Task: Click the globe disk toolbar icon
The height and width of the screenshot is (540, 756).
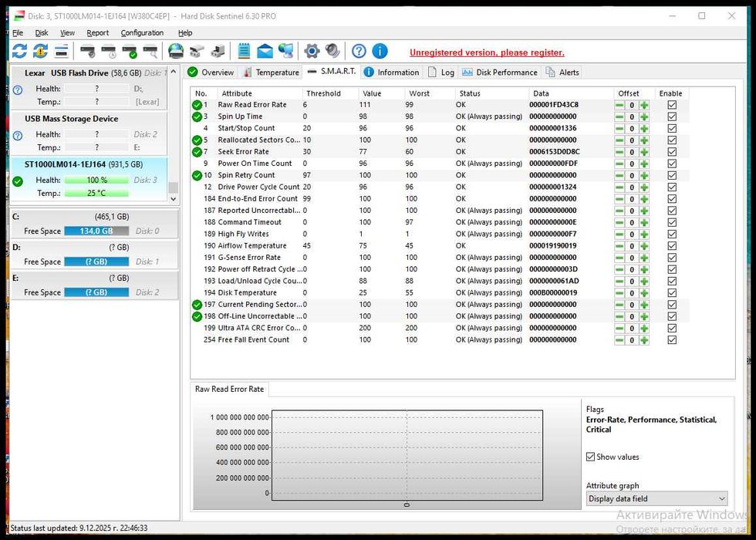Action: point(176,52)
